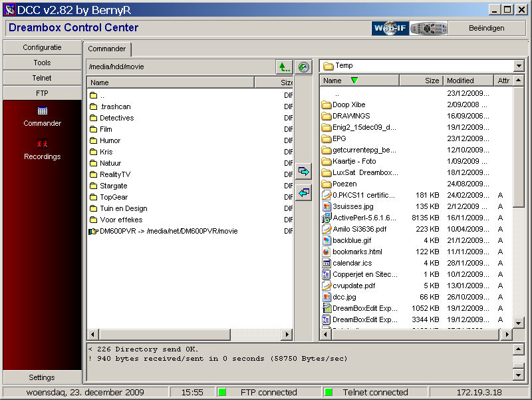Select the Natuur folder name

[110, 163]
